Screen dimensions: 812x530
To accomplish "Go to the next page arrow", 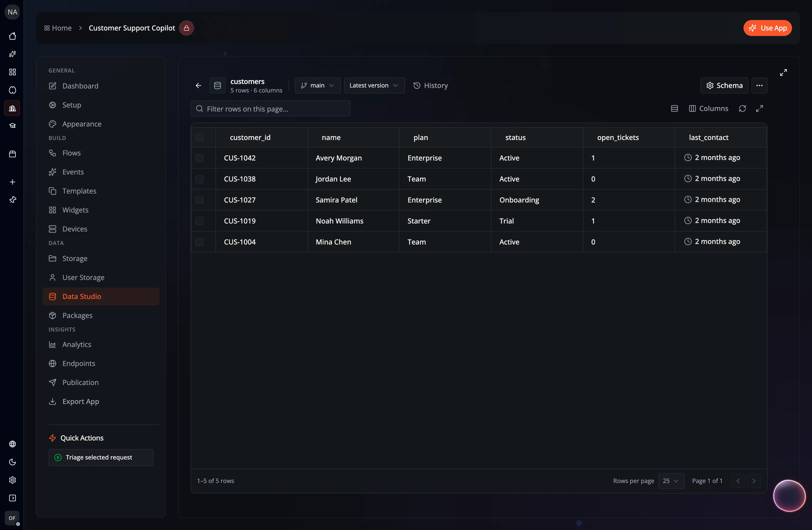I will coord(754,480).
